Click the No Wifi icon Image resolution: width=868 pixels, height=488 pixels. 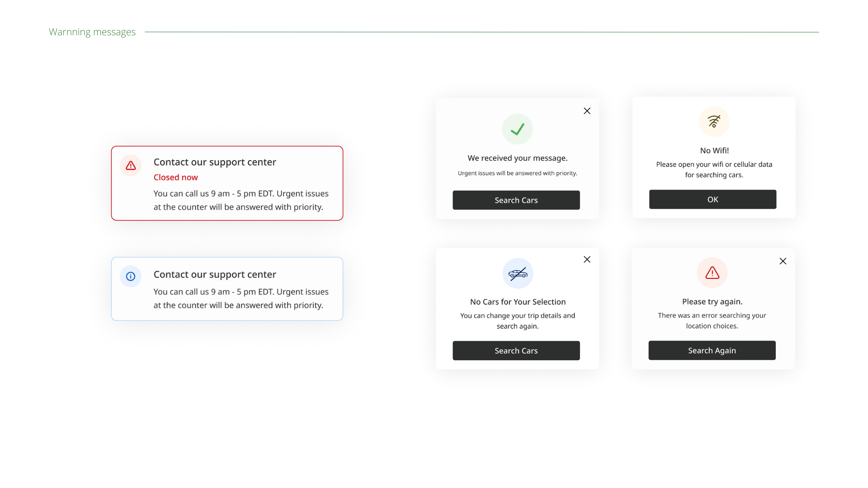pyautogui.click(x=714, y=122)
